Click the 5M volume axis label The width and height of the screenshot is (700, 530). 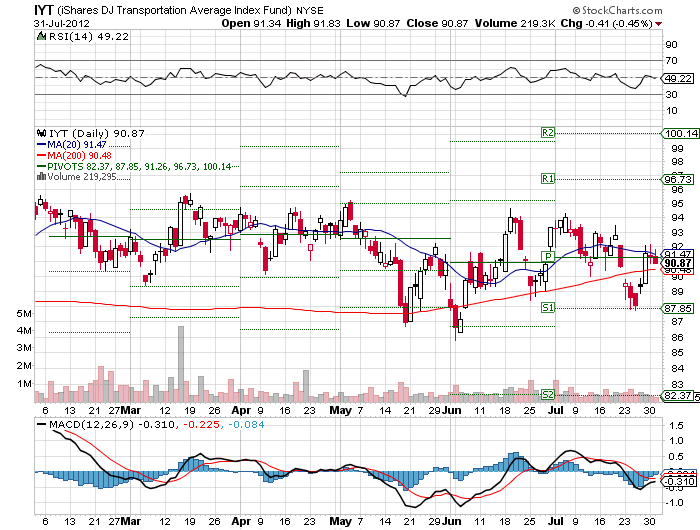pos(24,313)
